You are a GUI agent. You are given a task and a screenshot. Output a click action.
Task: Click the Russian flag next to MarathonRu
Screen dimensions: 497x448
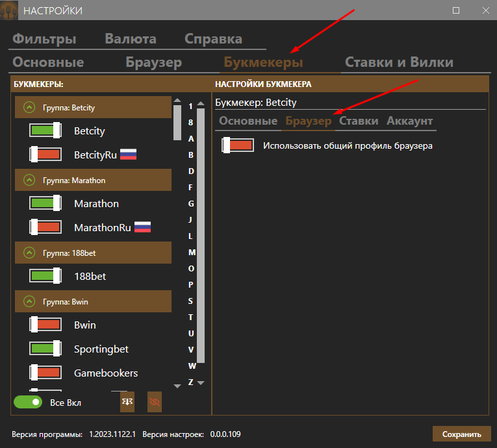pos(142,228)
